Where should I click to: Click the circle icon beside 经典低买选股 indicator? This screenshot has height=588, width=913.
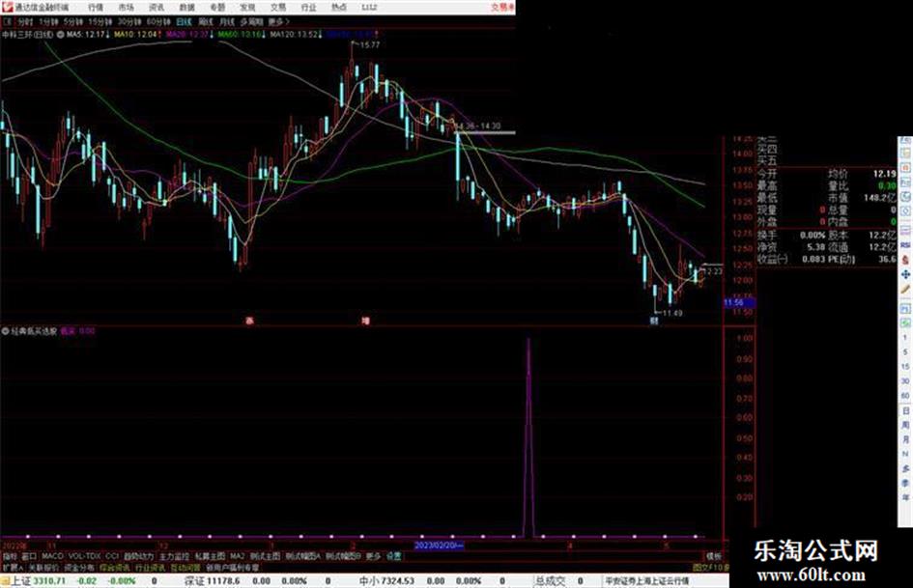[5, 331]
